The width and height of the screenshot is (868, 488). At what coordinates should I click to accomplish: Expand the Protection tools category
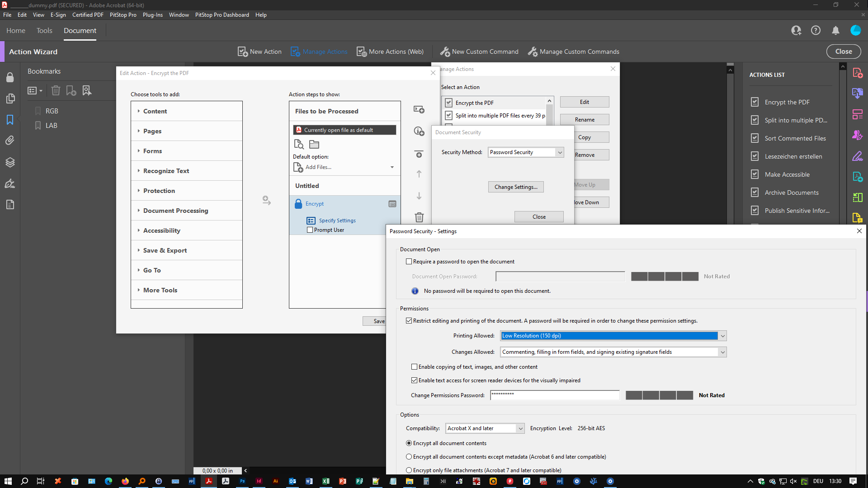point(159,191)
